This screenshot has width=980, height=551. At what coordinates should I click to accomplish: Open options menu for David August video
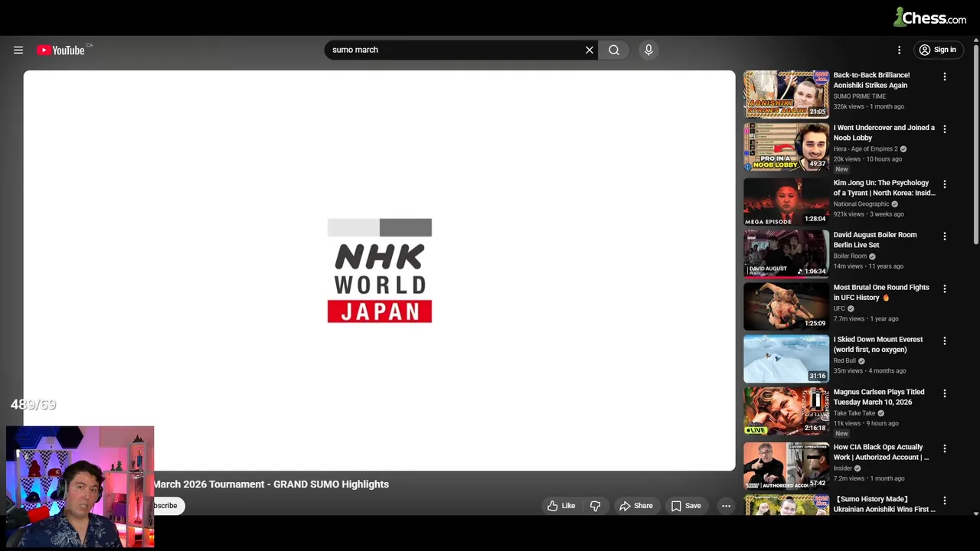(x=945, y=236)
